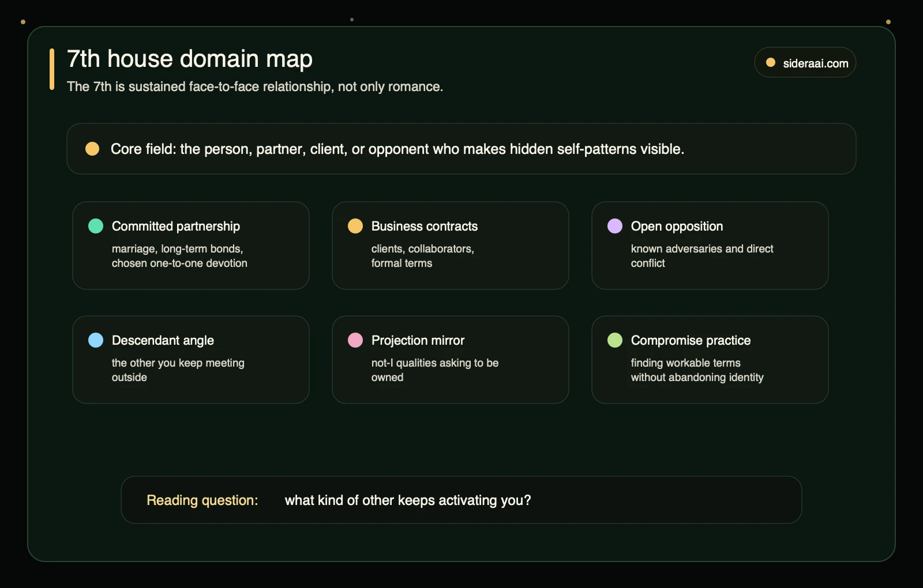Click the pink dot beside Projection mirror
This screenshot has width=923, height=588.
pyautogui.click(x=355, y=340)
